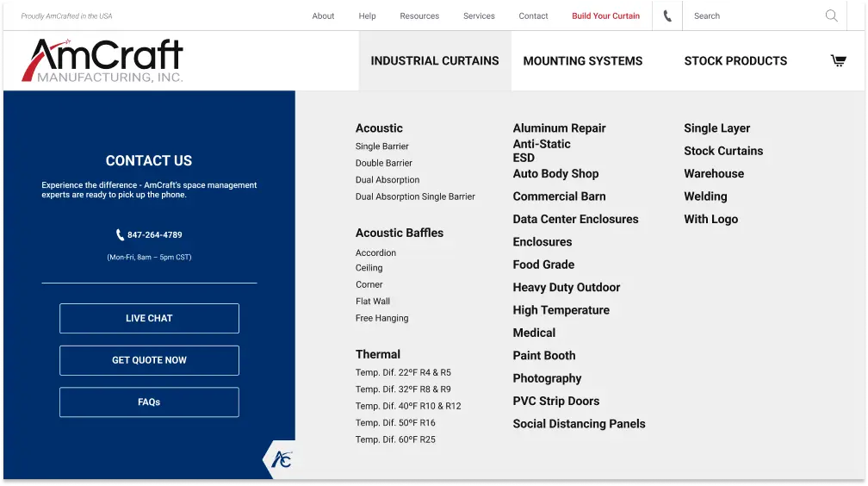Select the Industrial Curtains tab

tap(435, 61)
